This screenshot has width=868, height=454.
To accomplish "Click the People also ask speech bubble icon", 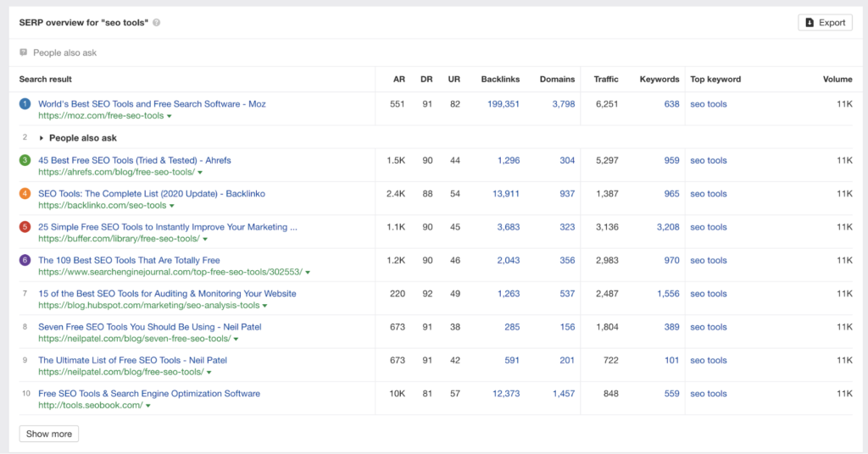I will [x=23, y=53].
